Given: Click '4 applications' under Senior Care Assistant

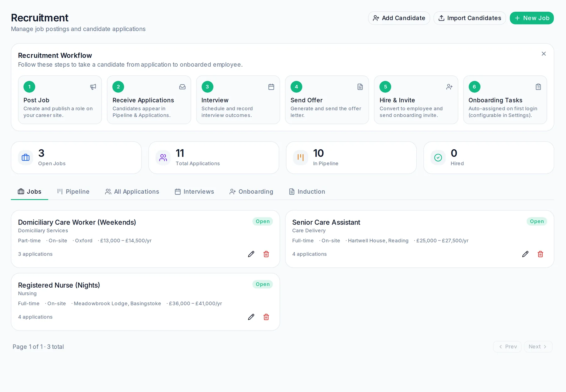Looking at the screenshot, I should 309,254.
